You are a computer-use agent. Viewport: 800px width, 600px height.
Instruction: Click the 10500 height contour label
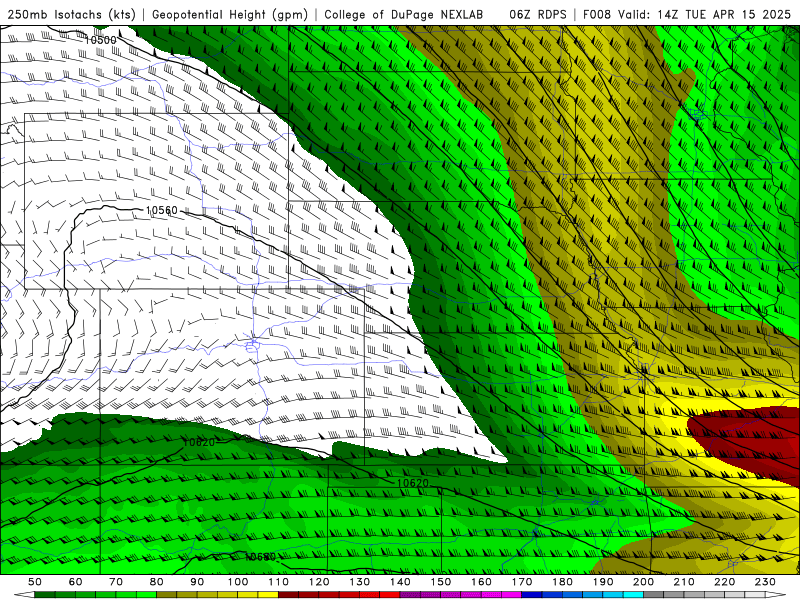point(100,40)
